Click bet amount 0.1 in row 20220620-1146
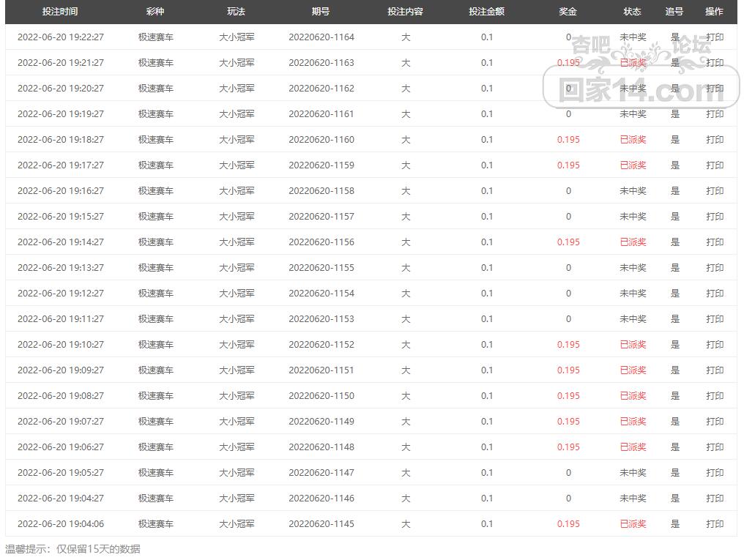744x560 pixels. pos(487,498)
